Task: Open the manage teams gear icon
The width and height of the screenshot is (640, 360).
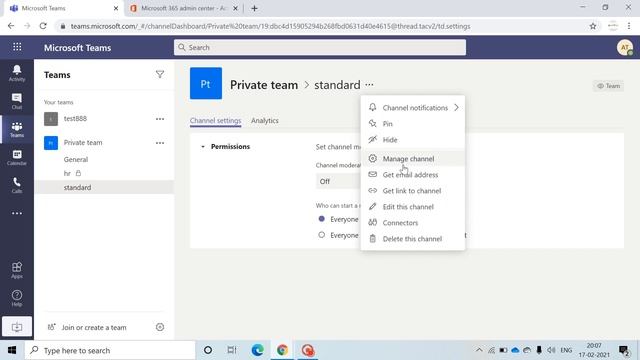Action: (x=160, y=327)
